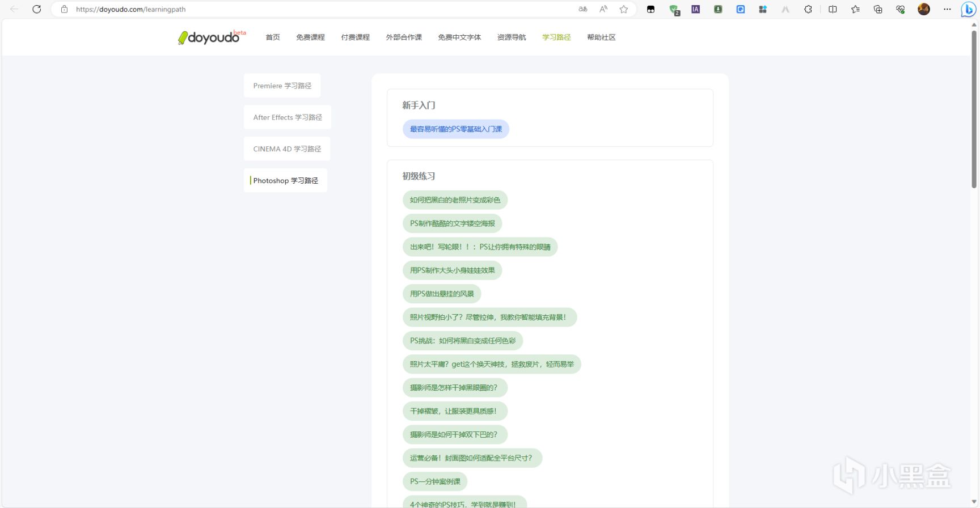Open the purple IA extension icon

695,9
